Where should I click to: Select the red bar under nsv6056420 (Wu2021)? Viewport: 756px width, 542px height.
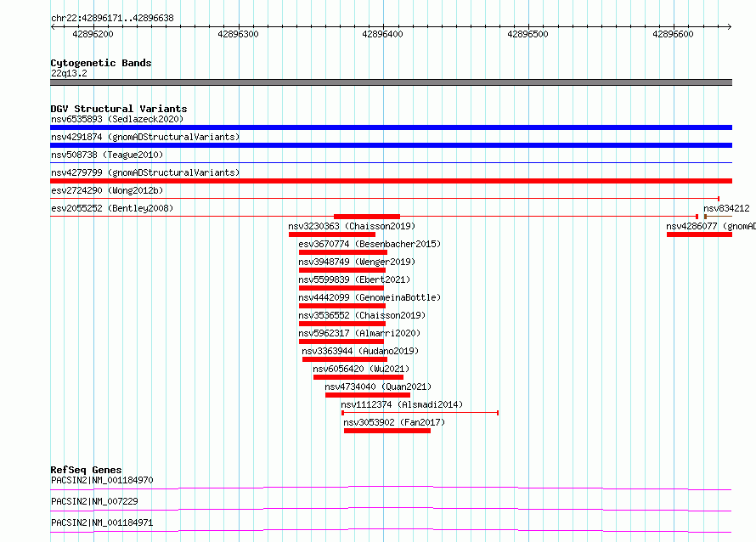(358, 377)
